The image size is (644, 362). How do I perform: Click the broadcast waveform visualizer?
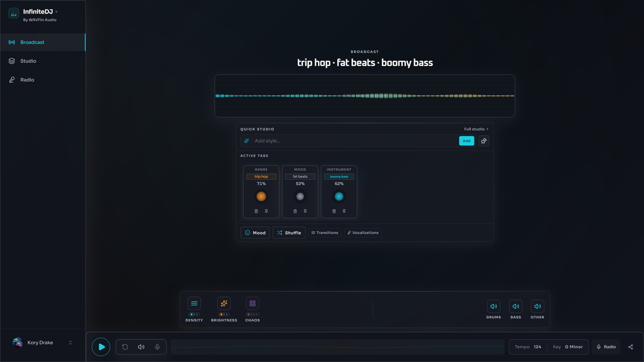[365, 96]
